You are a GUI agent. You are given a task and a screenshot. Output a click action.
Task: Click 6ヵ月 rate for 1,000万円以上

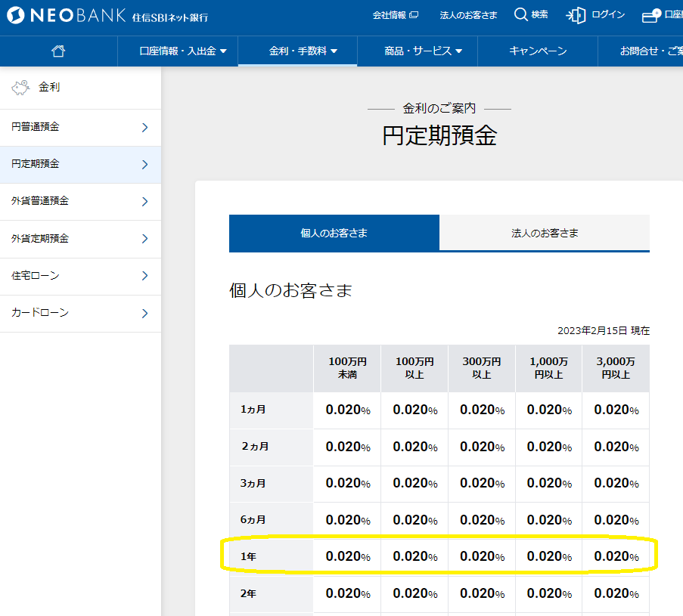click(x=549, y=520)
